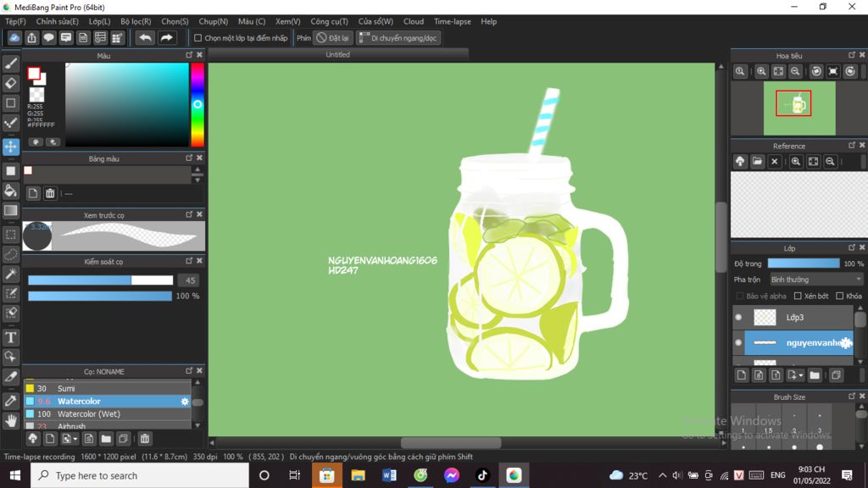Click the Undo arrow in toolbar
The image size is (868, 488).
[x=145, y=37]
